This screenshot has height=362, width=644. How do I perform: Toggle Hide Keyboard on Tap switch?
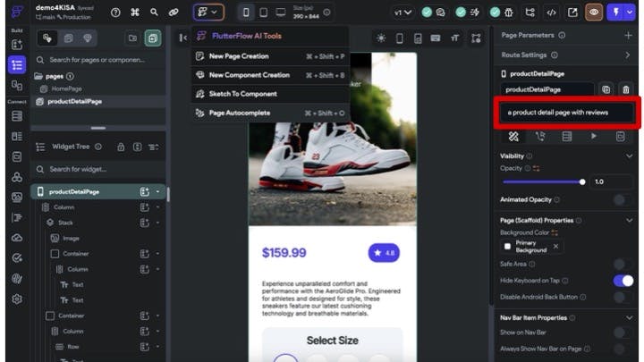click(623, 281)
